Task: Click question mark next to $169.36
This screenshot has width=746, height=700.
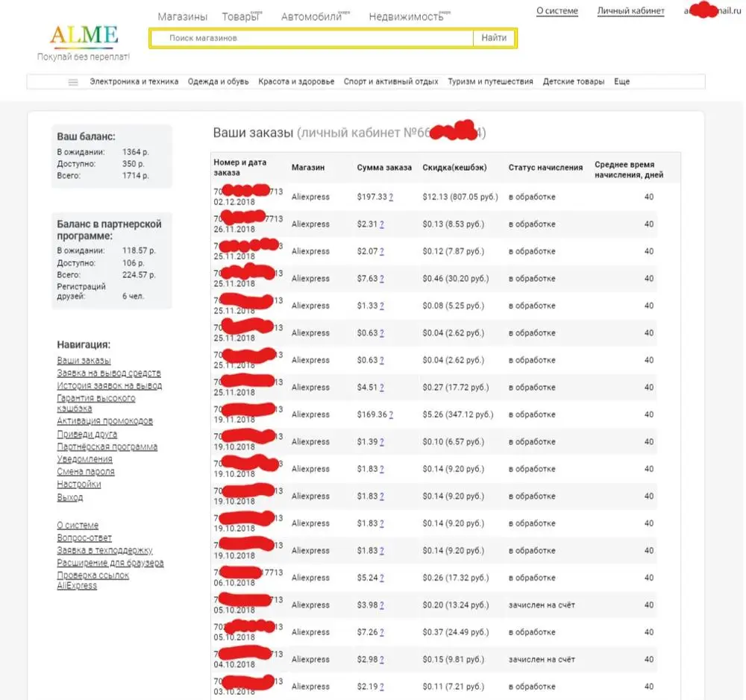Action: pyautogui.click(x=391, y=414)
